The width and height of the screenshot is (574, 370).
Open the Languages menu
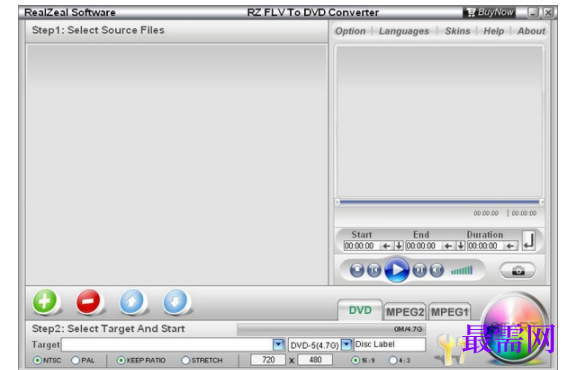point(404,31)
